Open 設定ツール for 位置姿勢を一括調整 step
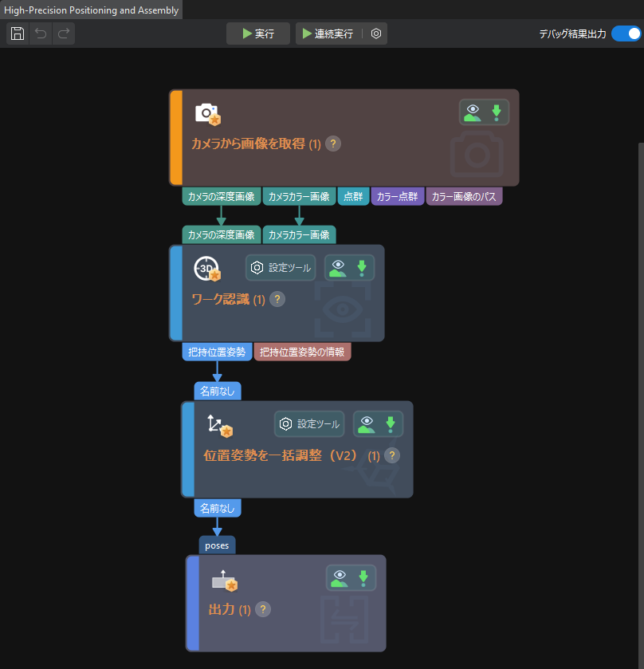Image resolution: width=644 pixels, height=669 pixels. coord(309,423)
